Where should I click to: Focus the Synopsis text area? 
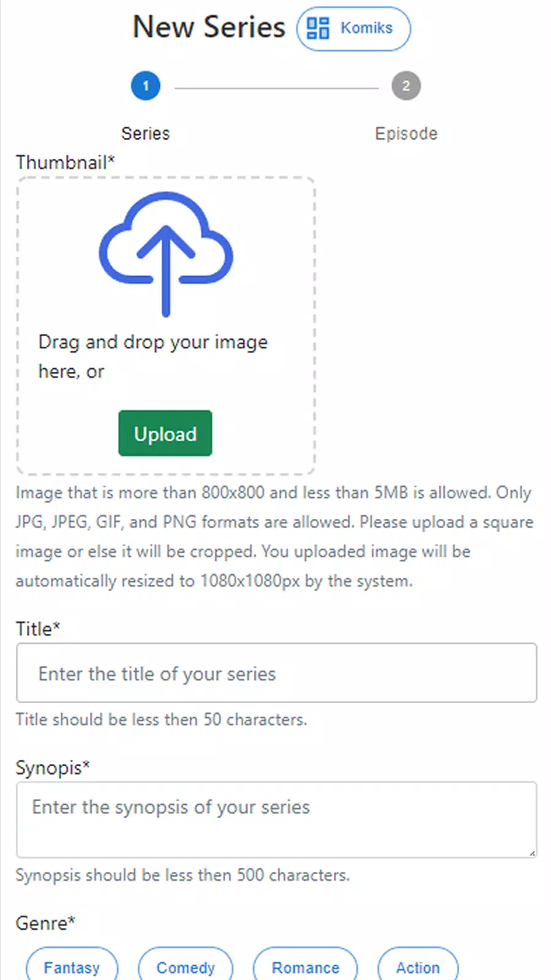point(277,820)
